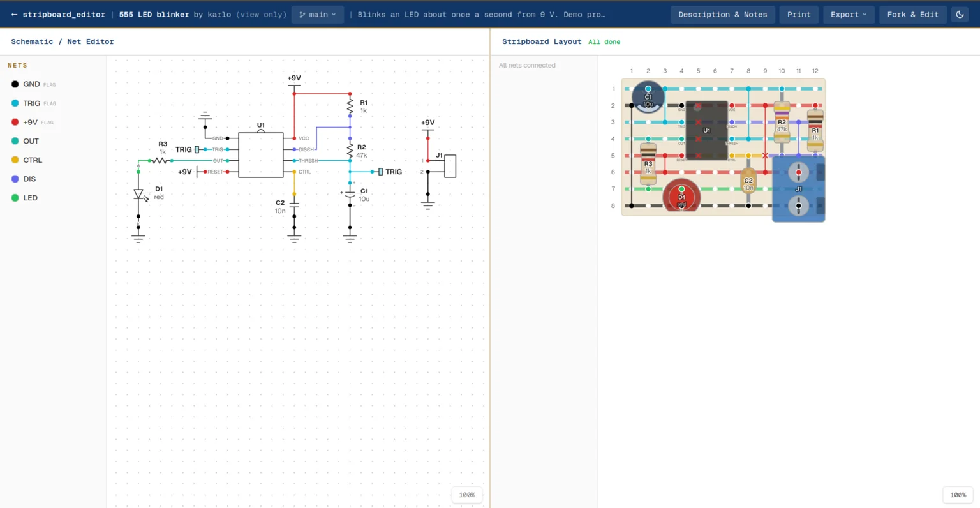Select the R2 47k resistor on the stripboard

(782, 122)
